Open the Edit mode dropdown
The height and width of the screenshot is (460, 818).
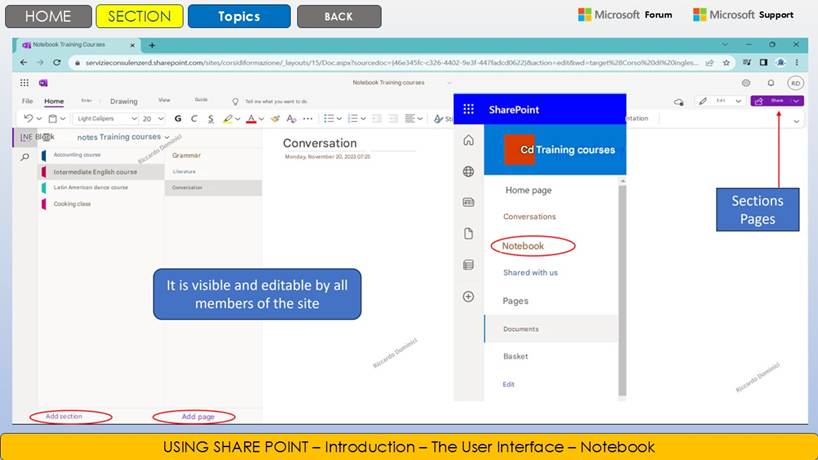(720, 101)
